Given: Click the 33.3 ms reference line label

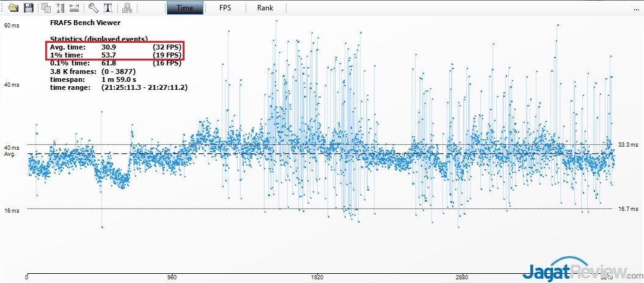Looking at the screenshot, I should click(x=628, y=145).
